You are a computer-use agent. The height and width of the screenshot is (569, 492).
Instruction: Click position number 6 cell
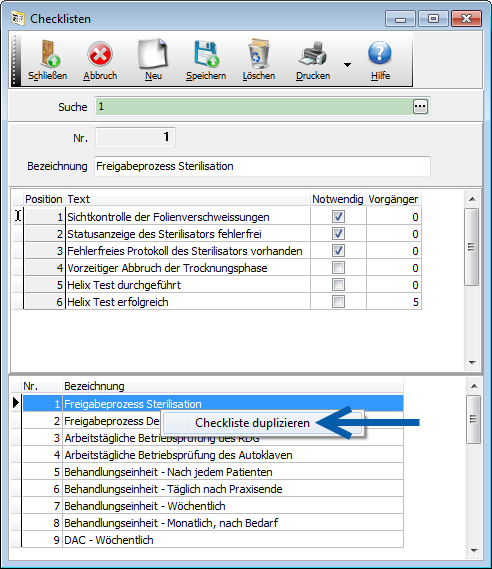point(45,302)
